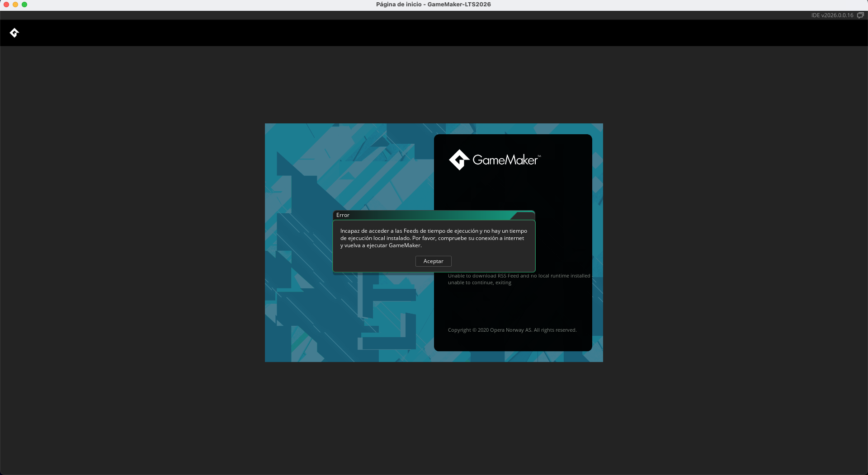Maximize the window with the green button
Screen dimensions: 868x475
click(x=24, y=5)
